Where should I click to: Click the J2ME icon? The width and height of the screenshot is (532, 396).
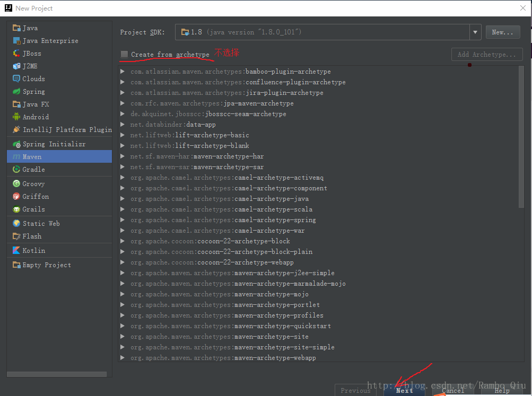pos(16,66)
